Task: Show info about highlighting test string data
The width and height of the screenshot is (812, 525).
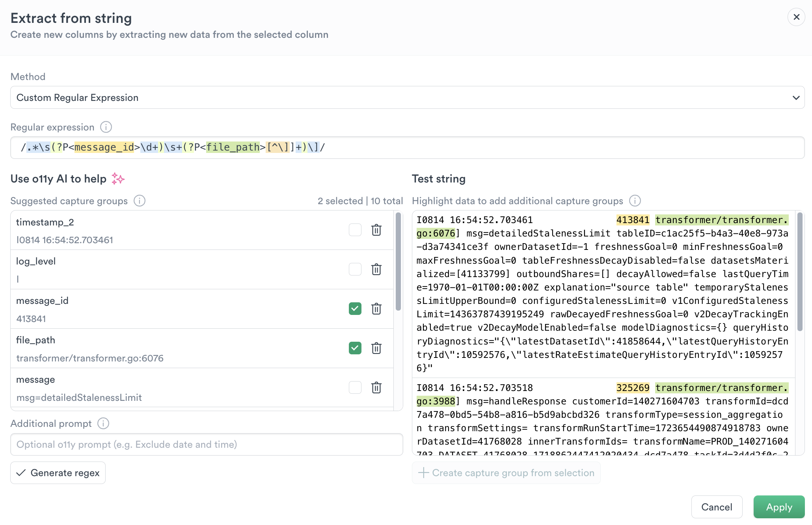Action: pyautogui.click(x=635, y=201)
